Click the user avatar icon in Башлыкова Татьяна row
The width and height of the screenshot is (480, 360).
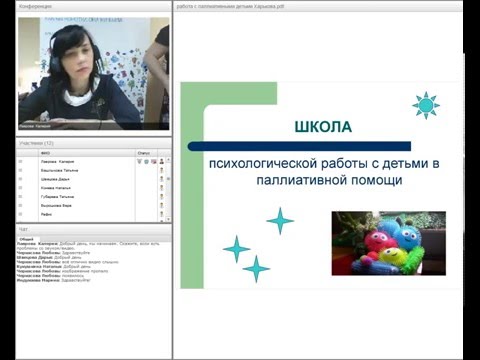coord(162,170)
